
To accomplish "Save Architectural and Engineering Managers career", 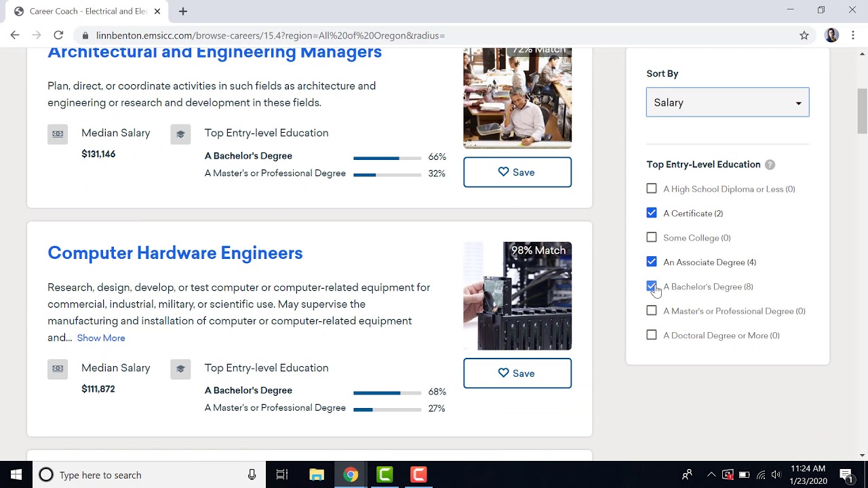I will [517, 172].
